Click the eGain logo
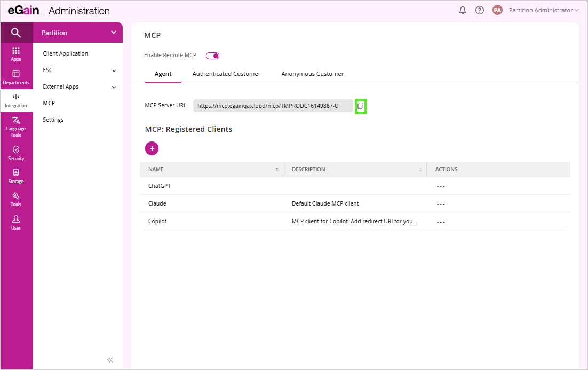This screenshot has height=370, width=588. coord(23,11)
